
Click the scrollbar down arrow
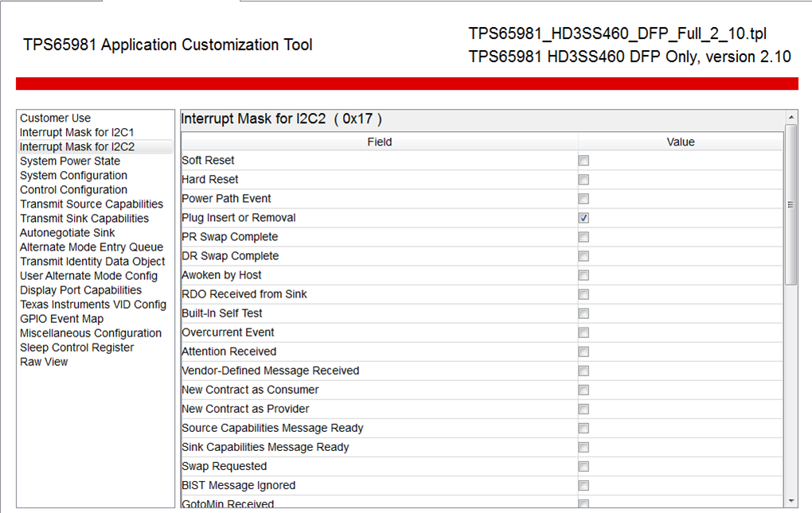coord(791,500)
